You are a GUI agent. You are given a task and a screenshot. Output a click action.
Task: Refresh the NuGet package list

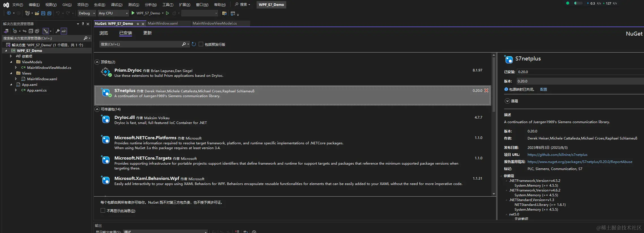click(x=194, y=44)
